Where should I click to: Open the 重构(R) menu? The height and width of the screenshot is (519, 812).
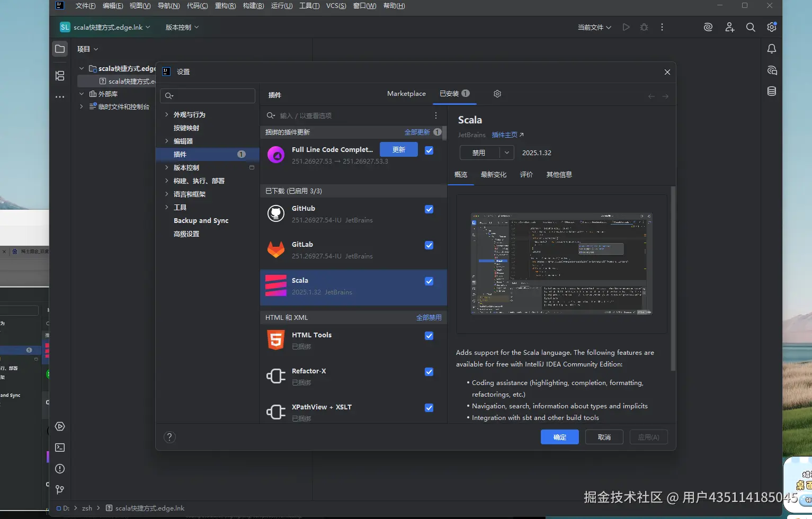pos(225,6)
